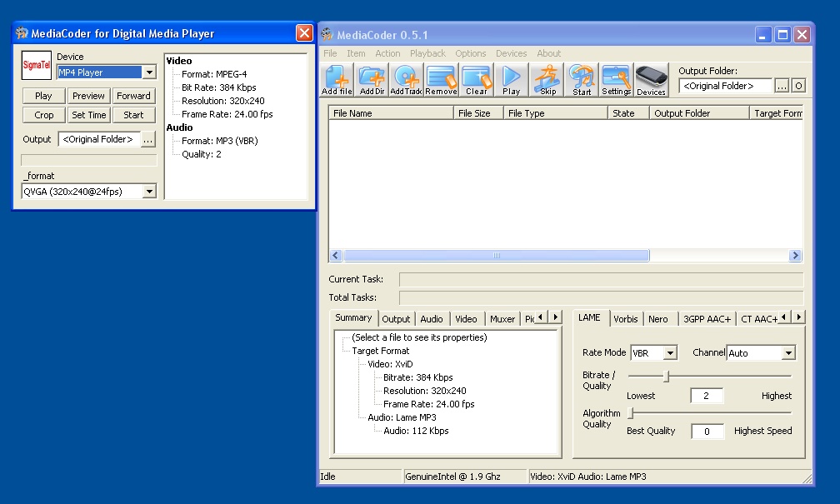The height and width of the screenshot is (504, 840).
Task: Switch to the Video tab
Action: (x=466, y=319)
